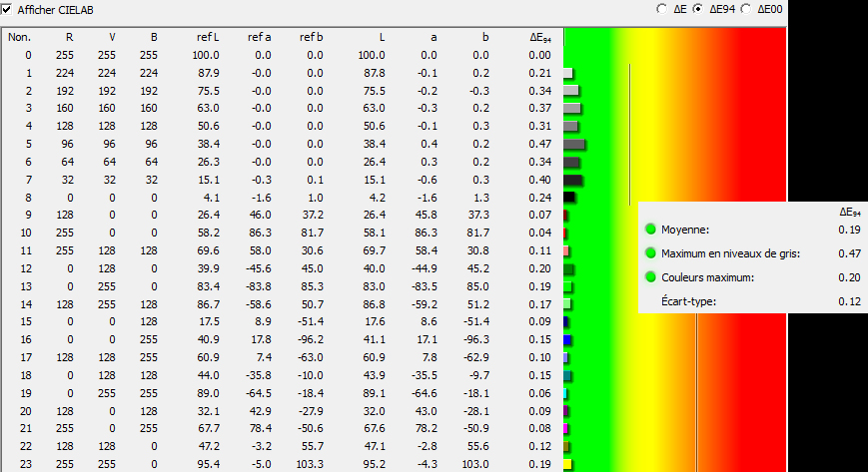
Task: Click ΔE94 value 0.04 in row 10
Action: tap(539, 233)
